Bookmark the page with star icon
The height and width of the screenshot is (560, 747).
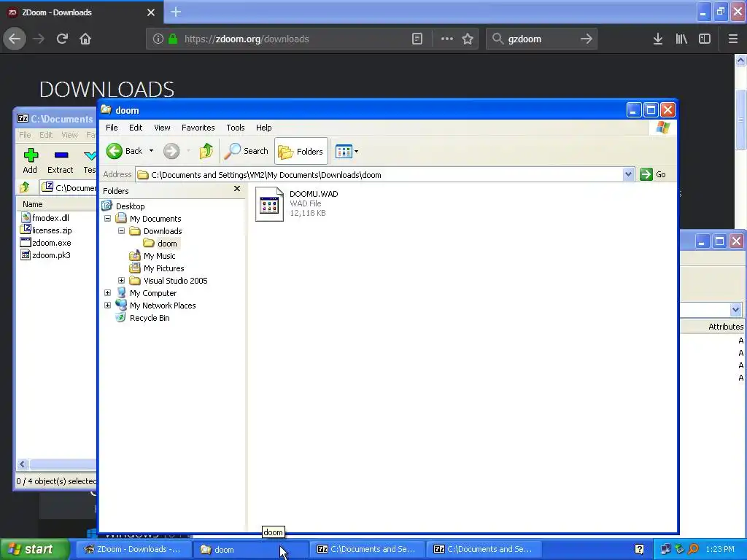pyautogui.click(x=468, y=39)
